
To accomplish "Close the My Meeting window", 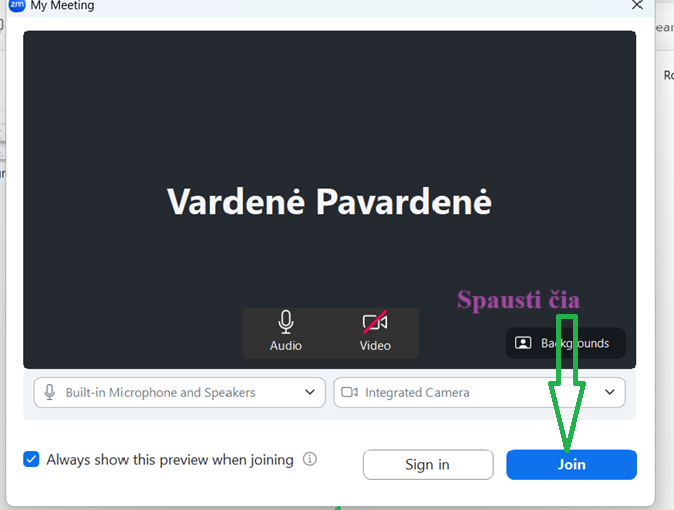I will [637, 5].
